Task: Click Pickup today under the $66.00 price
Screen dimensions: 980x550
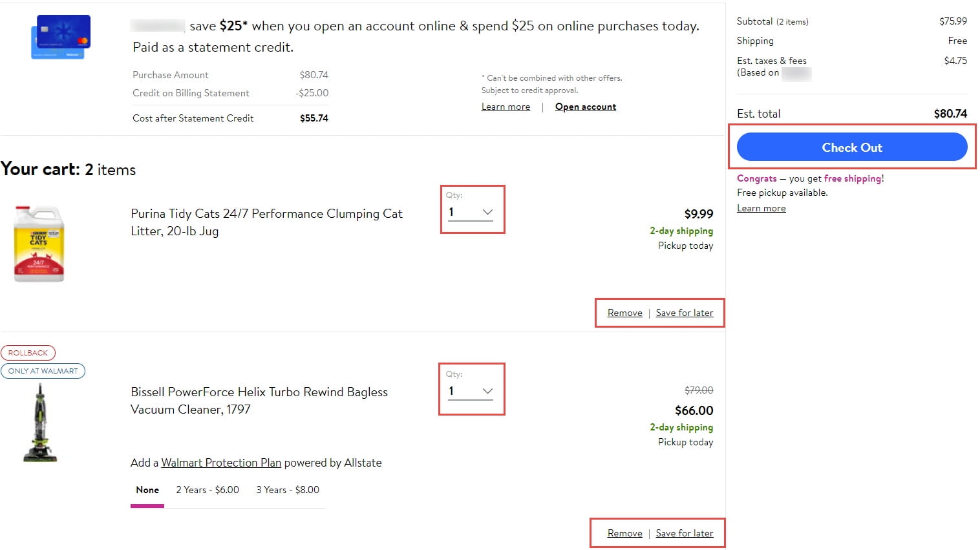Action: [x=685, y=442]
